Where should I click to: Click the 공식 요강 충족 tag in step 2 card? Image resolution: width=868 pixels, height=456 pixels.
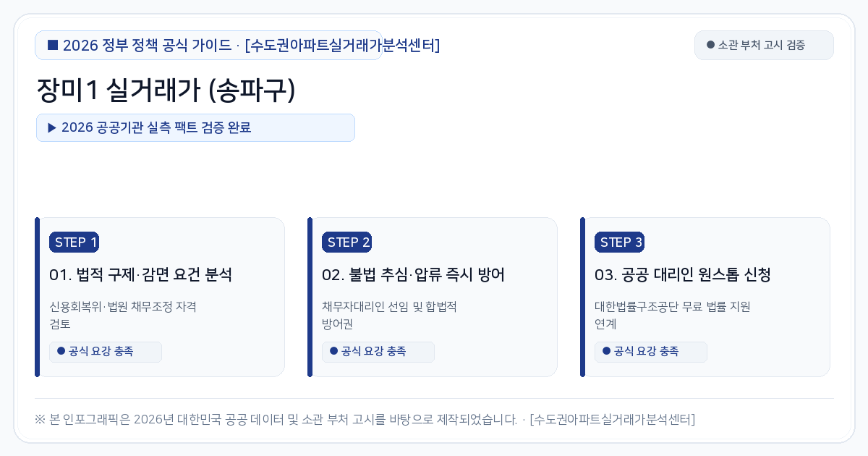[378, 352]
